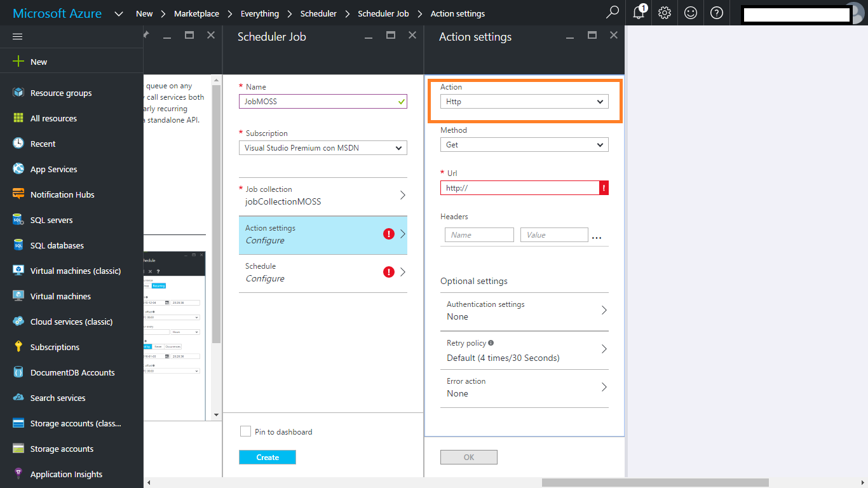This screenshot has height=488, width=868.
Task: Open the Action dropdown set to Http
Action: click(x=524, y=102)
